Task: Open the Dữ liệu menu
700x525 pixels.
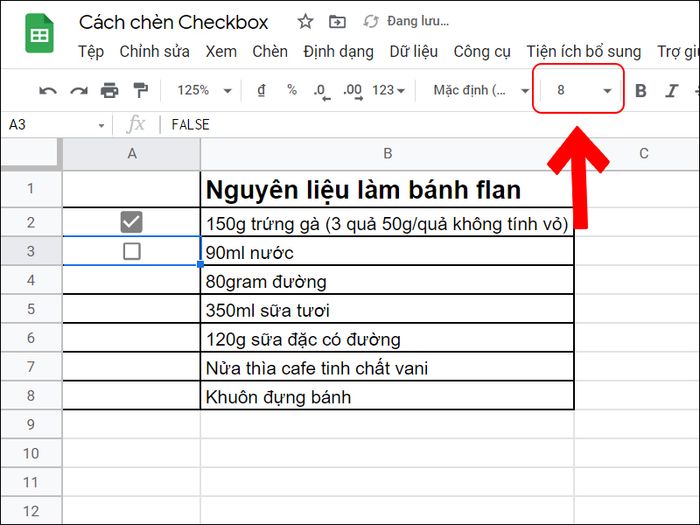Action: click(413, 52)
